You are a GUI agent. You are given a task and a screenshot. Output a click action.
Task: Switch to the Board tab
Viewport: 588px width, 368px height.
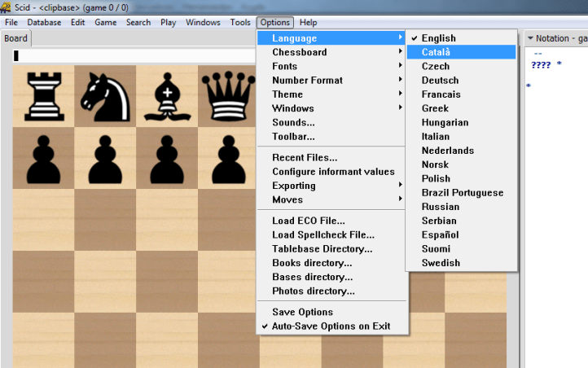pyautogui.click(x=15, y=38)
